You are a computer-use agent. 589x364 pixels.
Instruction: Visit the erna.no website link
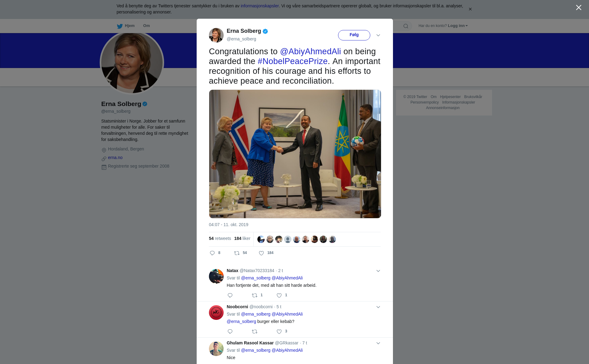tap(115, 157)
